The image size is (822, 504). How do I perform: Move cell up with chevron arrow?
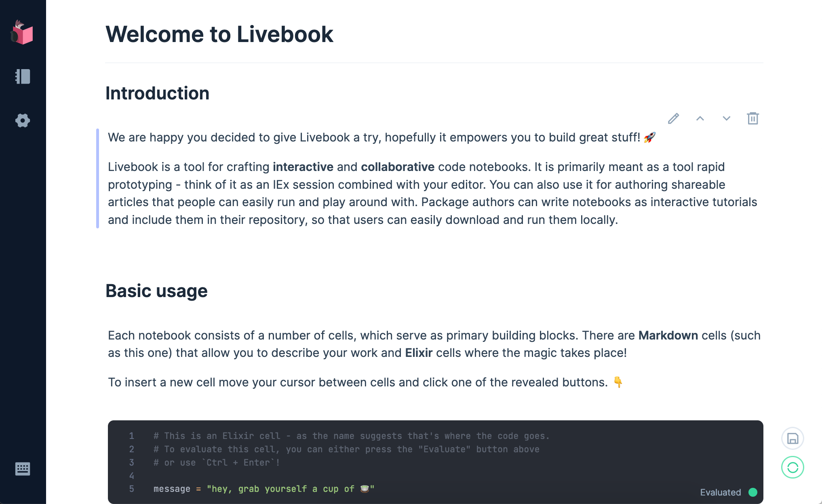click(x=700, y=118)
